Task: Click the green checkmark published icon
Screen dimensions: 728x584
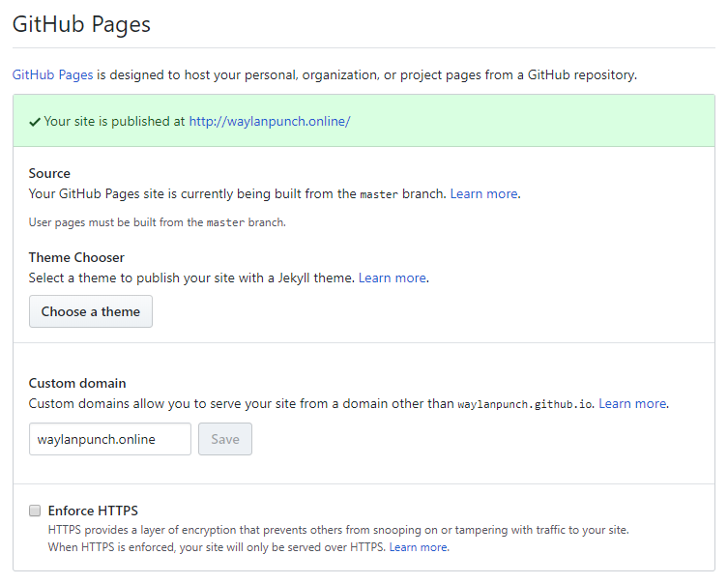Action: click(x=35, y=122)
